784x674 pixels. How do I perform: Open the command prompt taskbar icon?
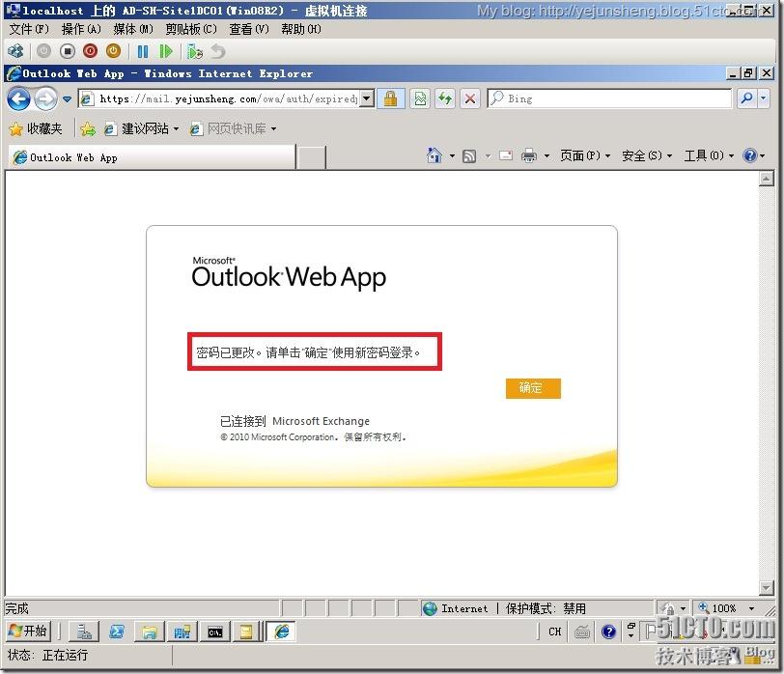(215, 632)
